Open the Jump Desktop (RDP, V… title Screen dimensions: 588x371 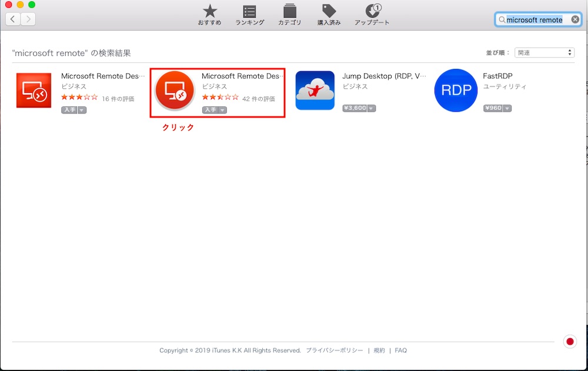(x=384, y=76)
